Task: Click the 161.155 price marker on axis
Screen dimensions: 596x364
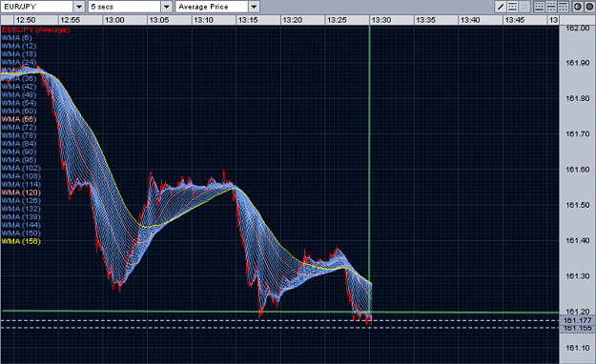Action: pos(577,328)
